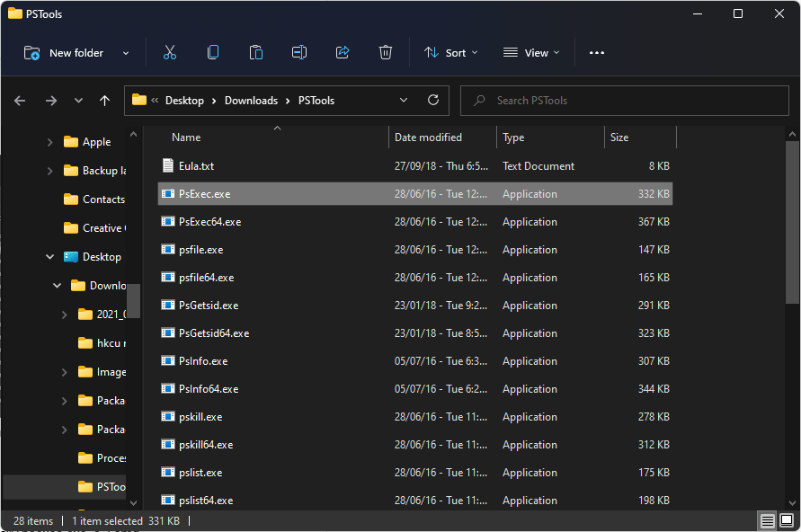Expand the Apple folder in sidebar
This screenshot has height=532, width=801.
click(49, 142)
